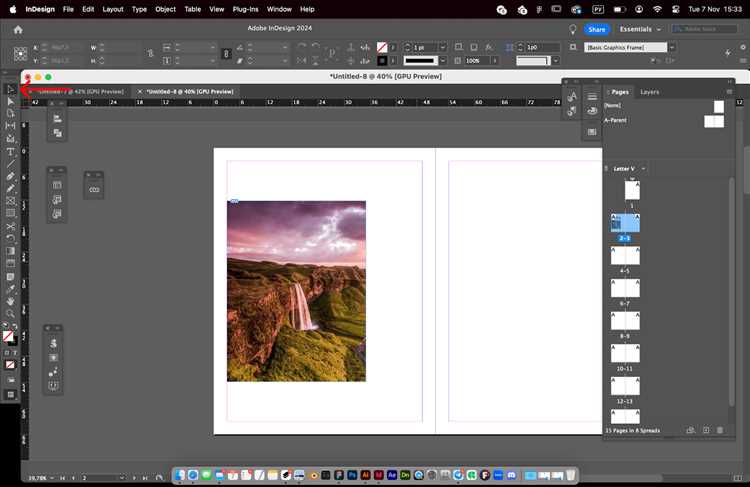Viewport: 750px width, 487px height.
Task: Select the Direct Selection tool
Action: [x=10, y=101]
